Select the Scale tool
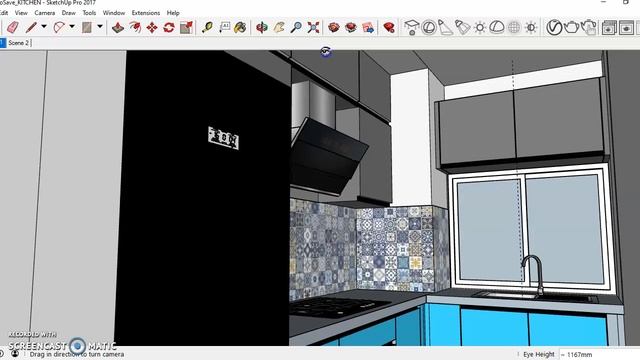 click(x=186, y=27)
